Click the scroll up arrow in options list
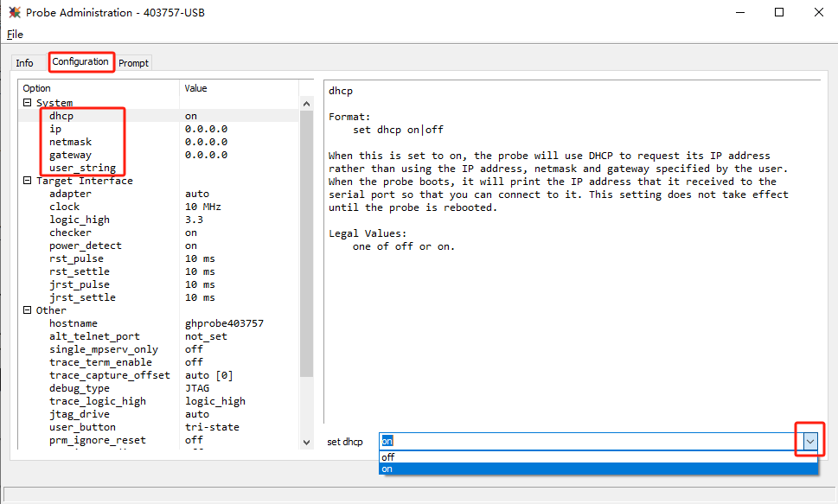 click(x=306, y=104)
